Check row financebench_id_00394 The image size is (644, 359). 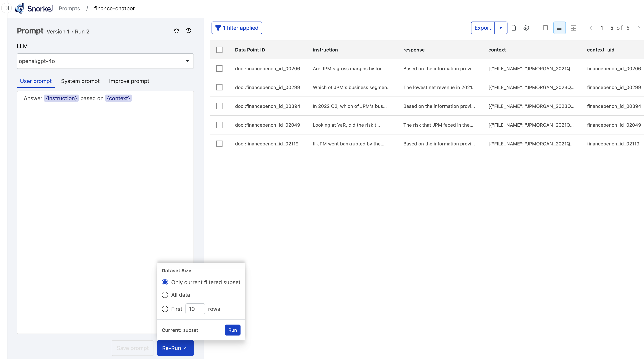click(x=219, y=106)
